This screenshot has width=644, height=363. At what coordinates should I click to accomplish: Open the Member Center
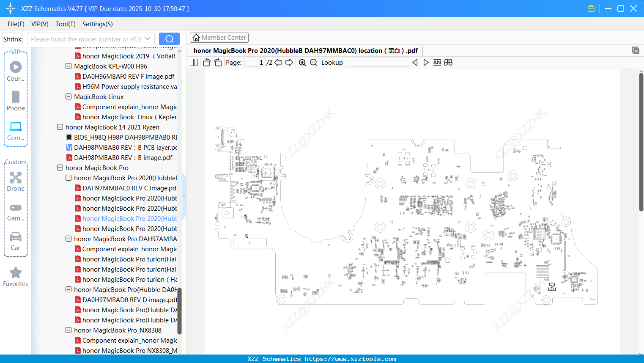click(x=219, y=38)
